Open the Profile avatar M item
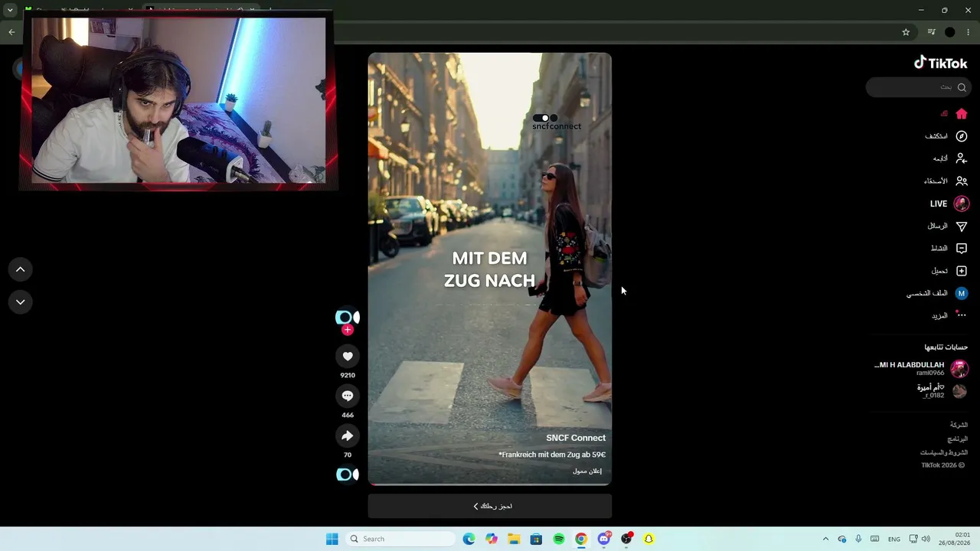980x551 pixels. click(962, 293)
